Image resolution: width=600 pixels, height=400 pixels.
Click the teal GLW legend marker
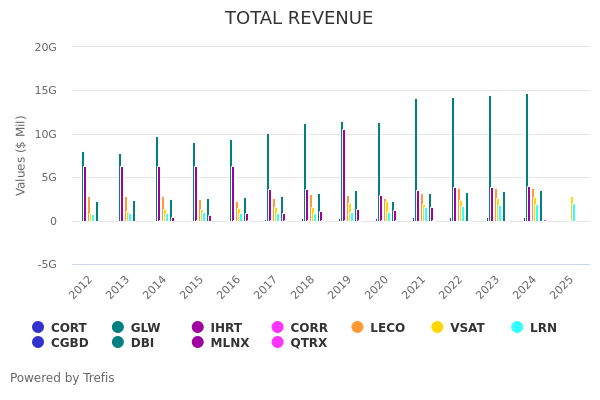coord(118,327)
